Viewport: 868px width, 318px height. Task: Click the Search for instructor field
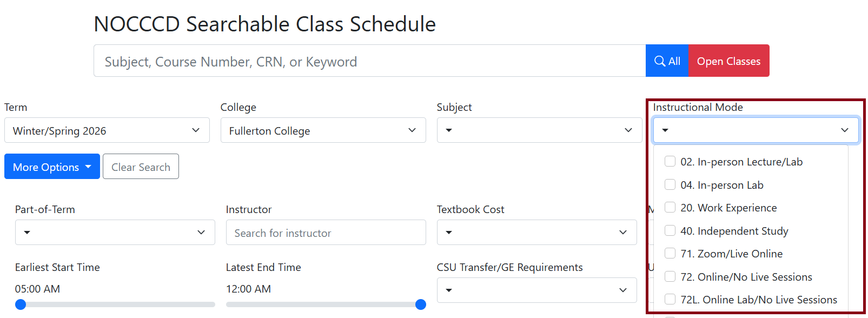coord(326,233)
